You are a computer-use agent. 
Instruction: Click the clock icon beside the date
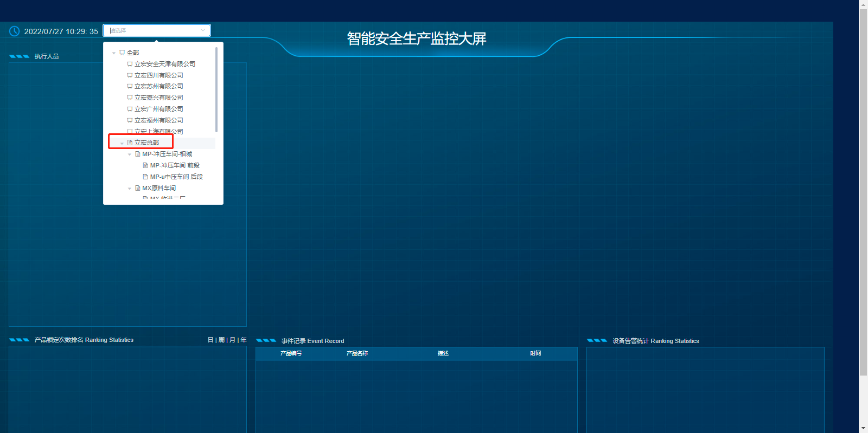pos(15,31)
